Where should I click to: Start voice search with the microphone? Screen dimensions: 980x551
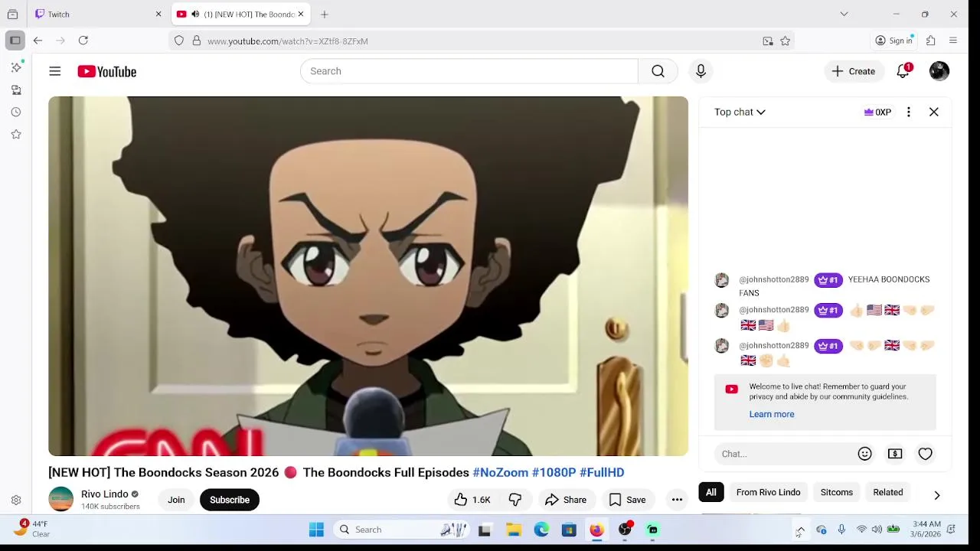pyautogui.click(x=701, y=71)
